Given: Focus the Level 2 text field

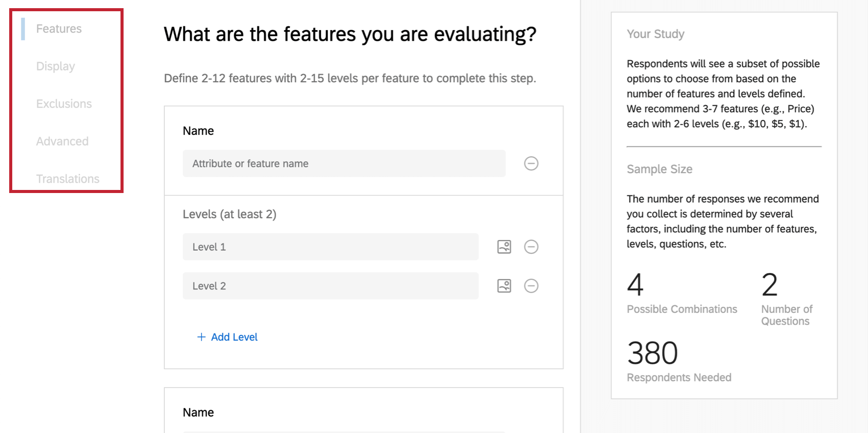Looking at the screenshot, I should (x=330, y=286).
